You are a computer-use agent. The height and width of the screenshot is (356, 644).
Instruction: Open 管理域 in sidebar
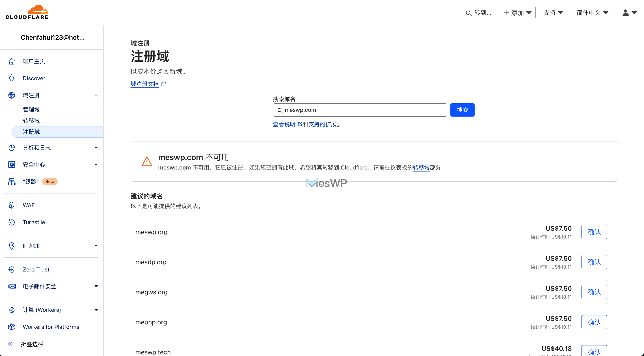coord(31,109)
